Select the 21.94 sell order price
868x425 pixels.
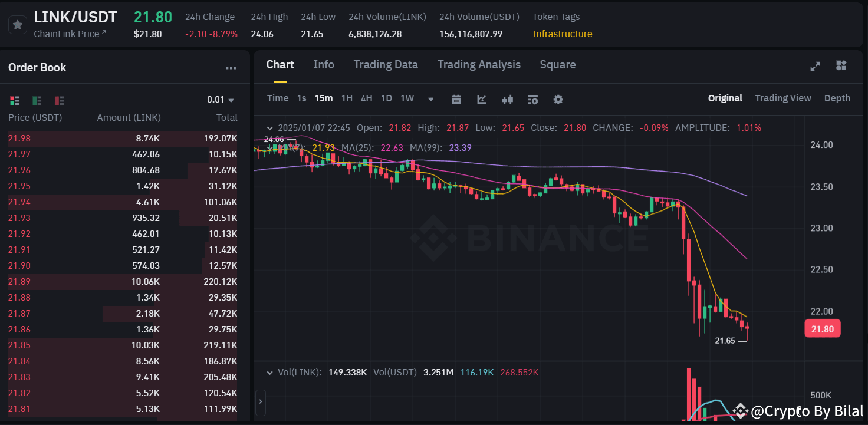pyautogui.click(x=19, y=202)
